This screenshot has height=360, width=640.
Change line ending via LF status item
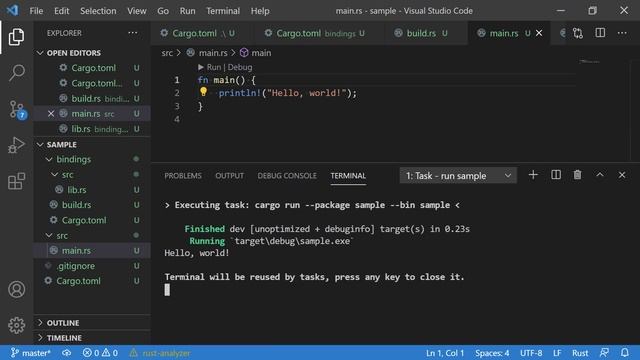tap(557, 353)
